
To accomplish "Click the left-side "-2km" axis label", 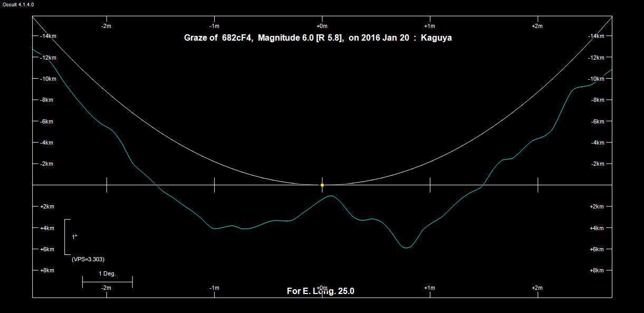I will coord(46,164).
